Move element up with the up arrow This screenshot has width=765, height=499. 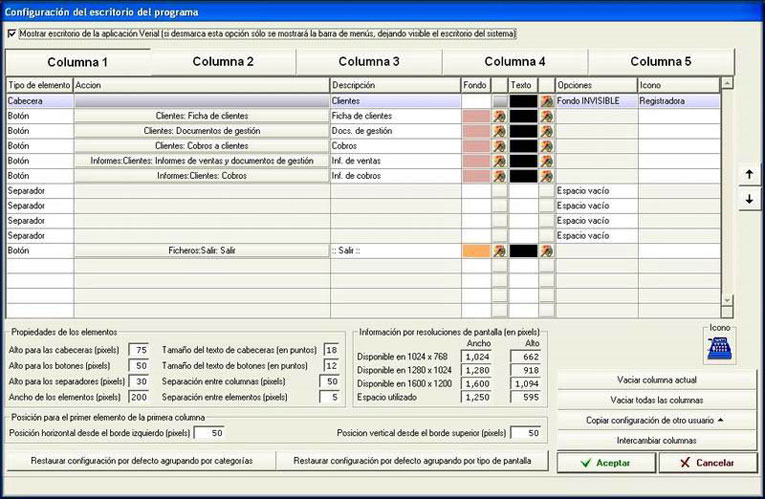(749, 175)
